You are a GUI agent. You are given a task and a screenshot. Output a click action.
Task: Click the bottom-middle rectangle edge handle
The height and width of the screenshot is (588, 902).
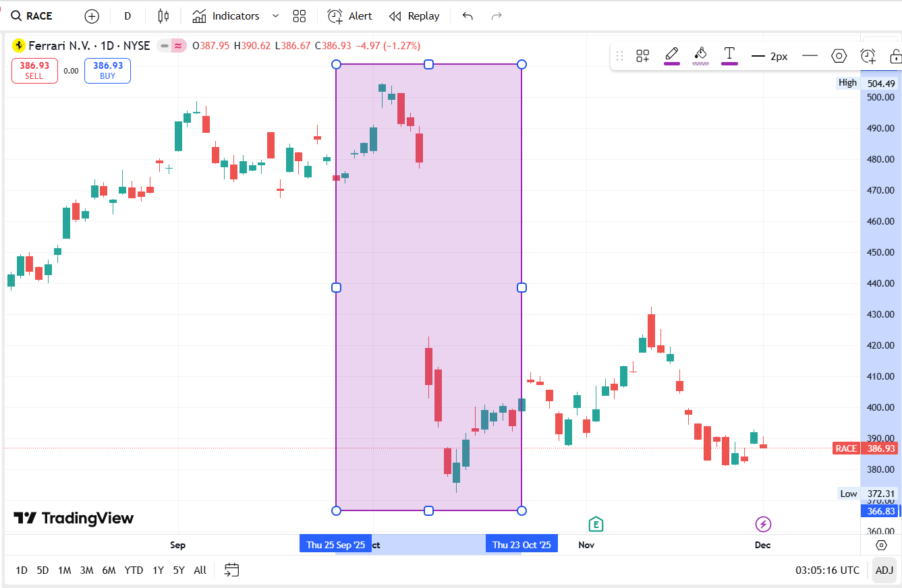click(428, 510)
